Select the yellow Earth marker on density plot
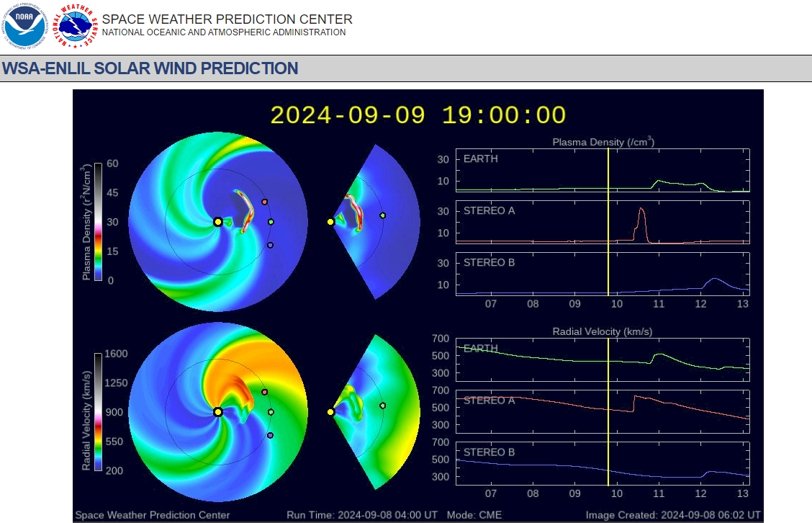Image resolution: width=812 pixels, height=523 pixels. click(x=272, y=220)
